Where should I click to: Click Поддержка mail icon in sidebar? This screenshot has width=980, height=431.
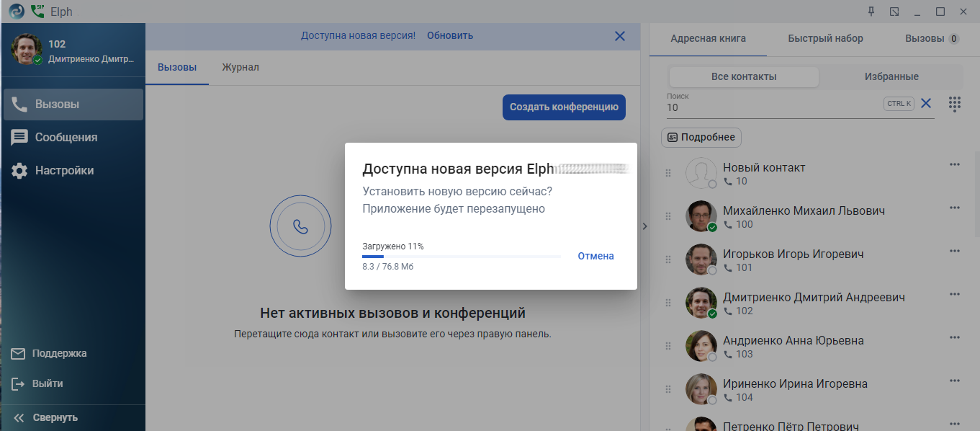(x=19, y=354)
